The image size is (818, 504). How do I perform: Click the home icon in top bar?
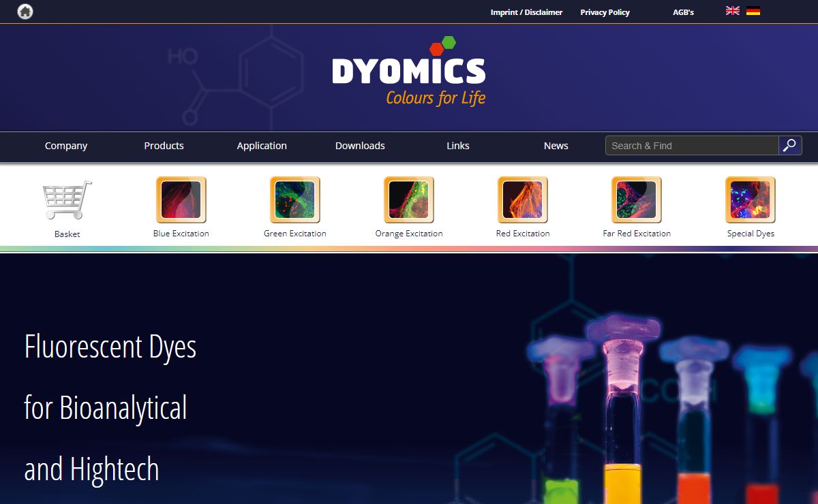pyautogui.click(x=25, y=12)
